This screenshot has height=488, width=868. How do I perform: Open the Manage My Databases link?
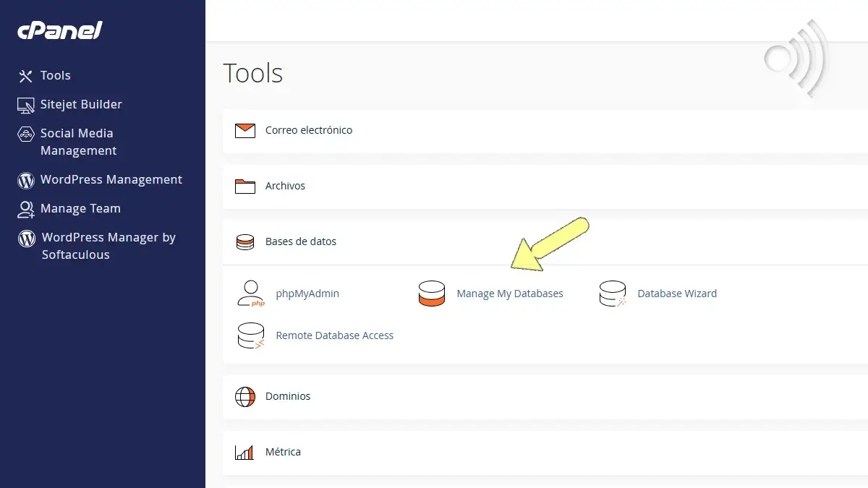tap(509, 293)
